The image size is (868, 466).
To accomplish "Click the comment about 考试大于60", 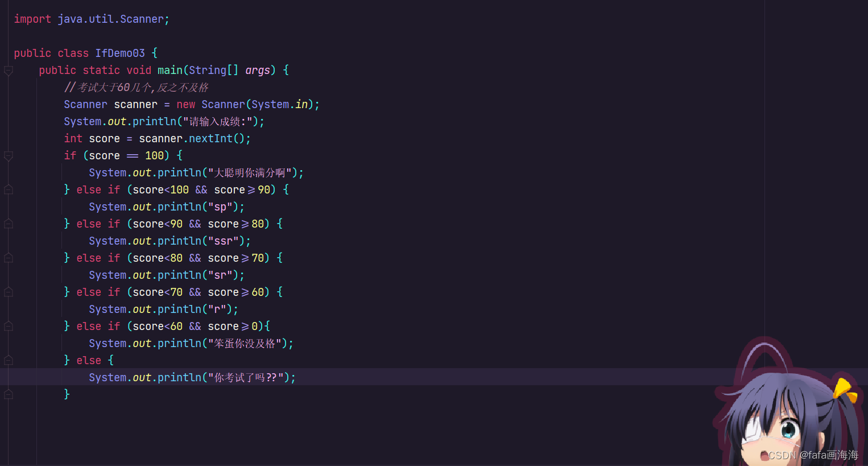I will (x=137, y=87).
